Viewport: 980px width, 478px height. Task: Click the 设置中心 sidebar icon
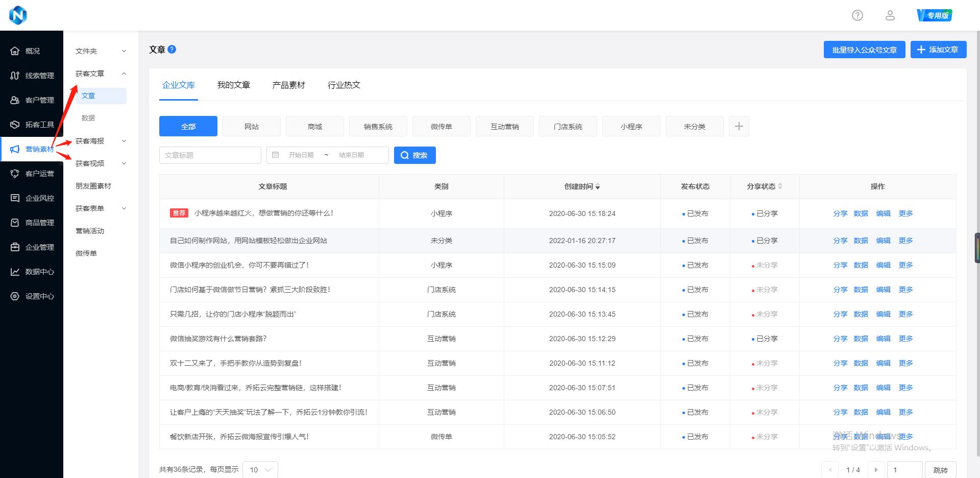click(15, 296)
